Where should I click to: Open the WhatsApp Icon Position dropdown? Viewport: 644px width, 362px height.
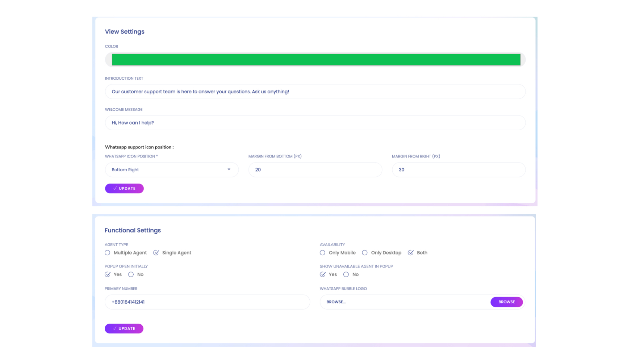tap(171, 170)
